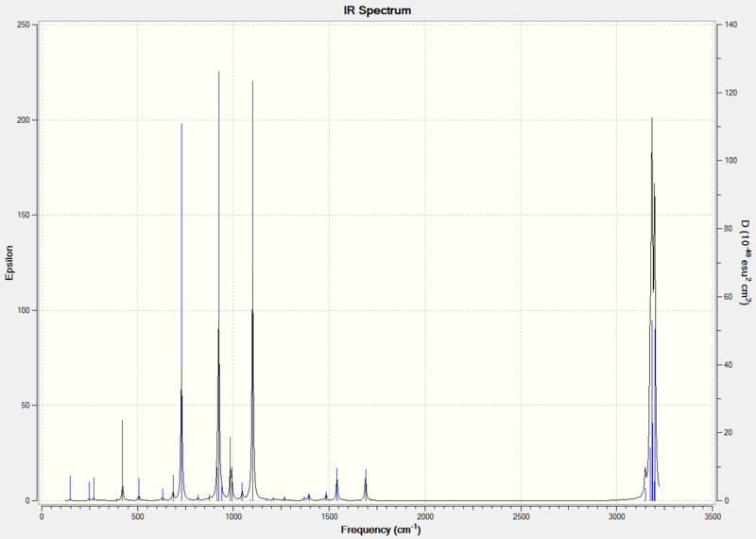The width and height of the screenshot is (756, 539).
Task: Click tick label 150 on Epsilon axis
Action: tap(22, 215)
